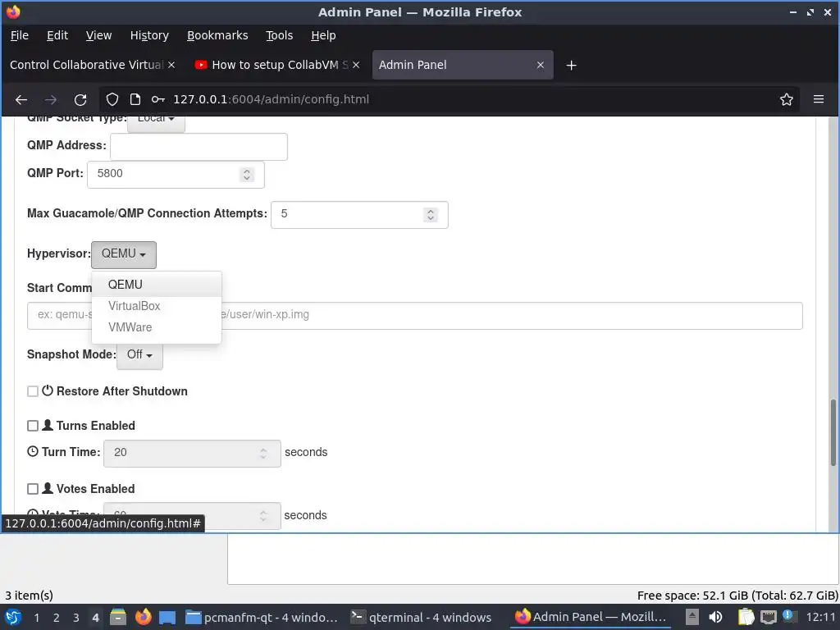
Task: Switch to virtual desktop 3
Action: point(76,619)
